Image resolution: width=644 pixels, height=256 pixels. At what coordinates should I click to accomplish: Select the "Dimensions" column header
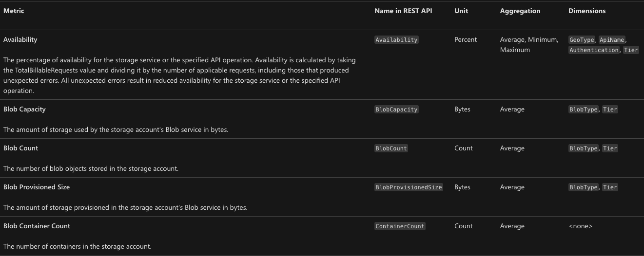point(586,11)
